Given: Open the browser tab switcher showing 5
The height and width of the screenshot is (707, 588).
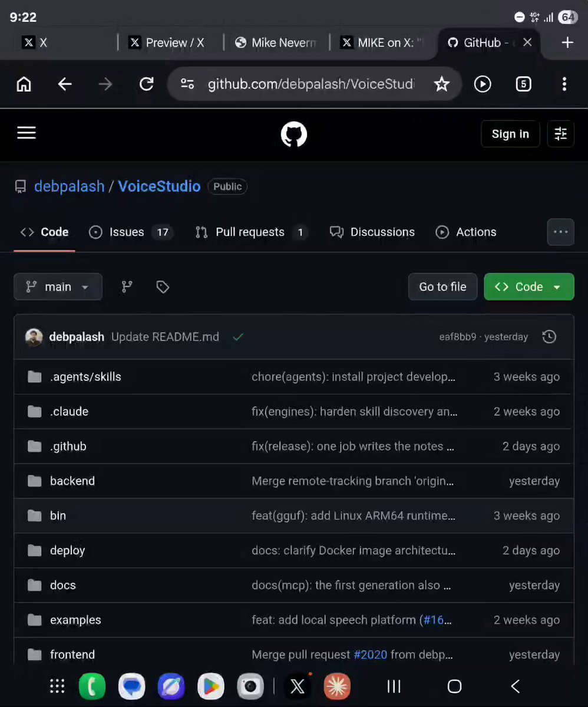Looking at the screenshot, I should point(523,84).
